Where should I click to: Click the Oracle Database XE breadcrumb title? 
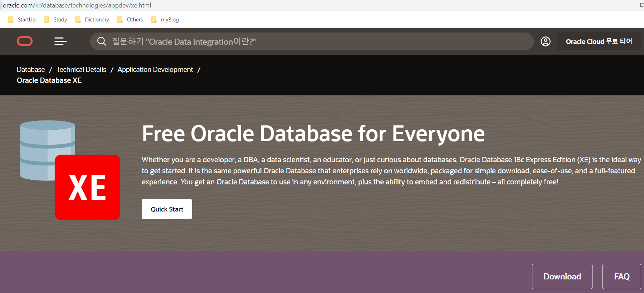pos(49,80)
